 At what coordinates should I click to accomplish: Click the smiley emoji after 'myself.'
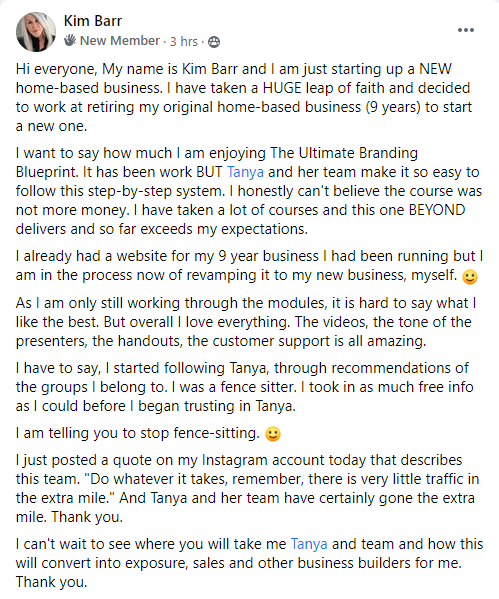pos(470,277)
